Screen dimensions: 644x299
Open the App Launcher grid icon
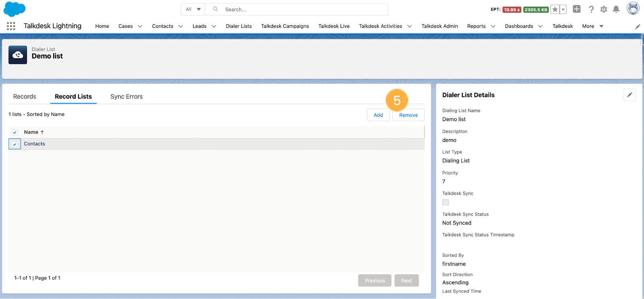pyautogui.click(x=11, y=26)
